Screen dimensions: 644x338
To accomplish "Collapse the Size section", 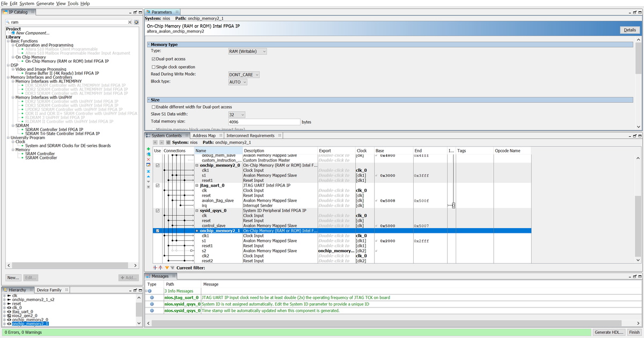I will pos(149,100).
